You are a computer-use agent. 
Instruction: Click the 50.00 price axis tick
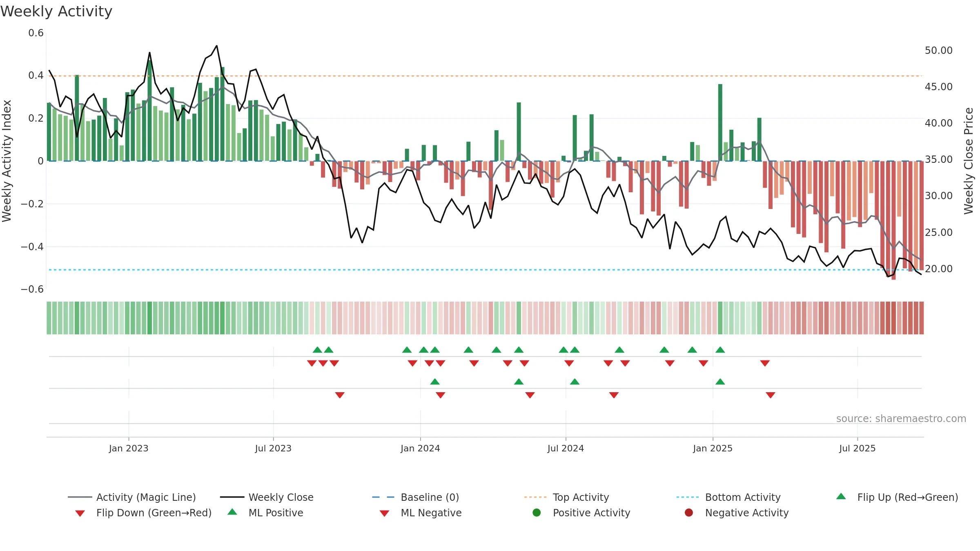[x=938, y=50]
